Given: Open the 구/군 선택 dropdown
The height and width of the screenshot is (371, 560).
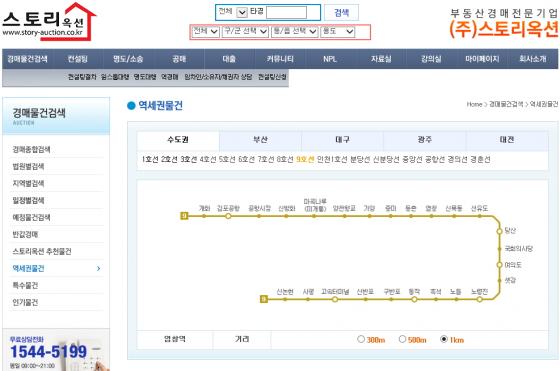Looking at the screenshot, I should 245,32.
